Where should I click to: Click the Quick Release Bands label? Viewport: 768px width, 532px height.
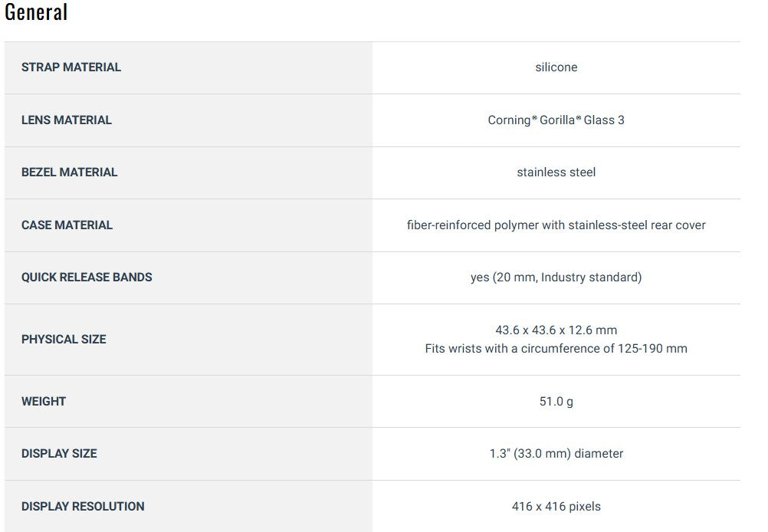click(87, 277)
